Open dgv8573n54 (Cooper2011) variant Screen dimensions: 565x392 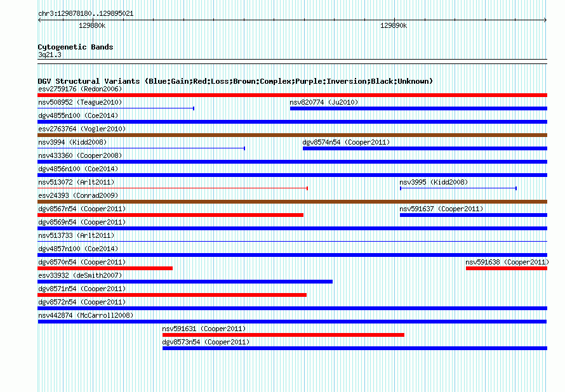tap(206, 342)
